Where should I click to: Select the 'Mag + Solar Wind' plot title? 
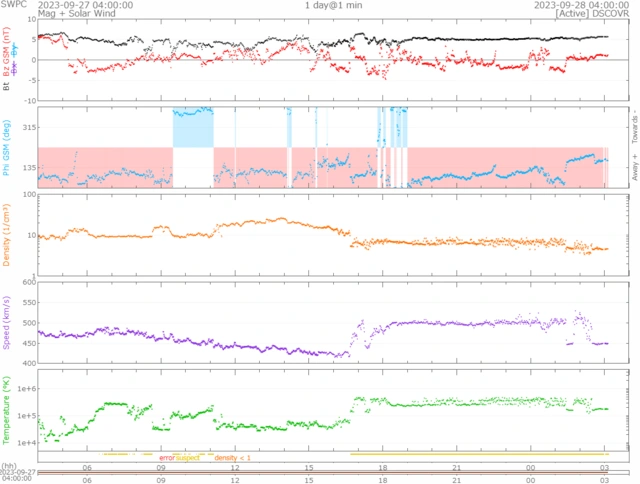tap(76, 14)
